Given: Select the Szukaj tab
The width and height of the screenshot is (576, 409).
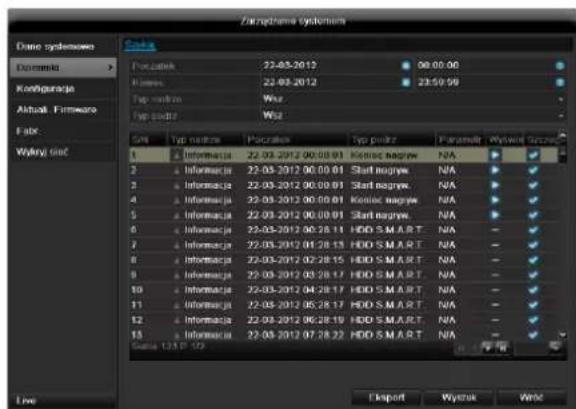Looking at the screenshot, I should [140, 45].
